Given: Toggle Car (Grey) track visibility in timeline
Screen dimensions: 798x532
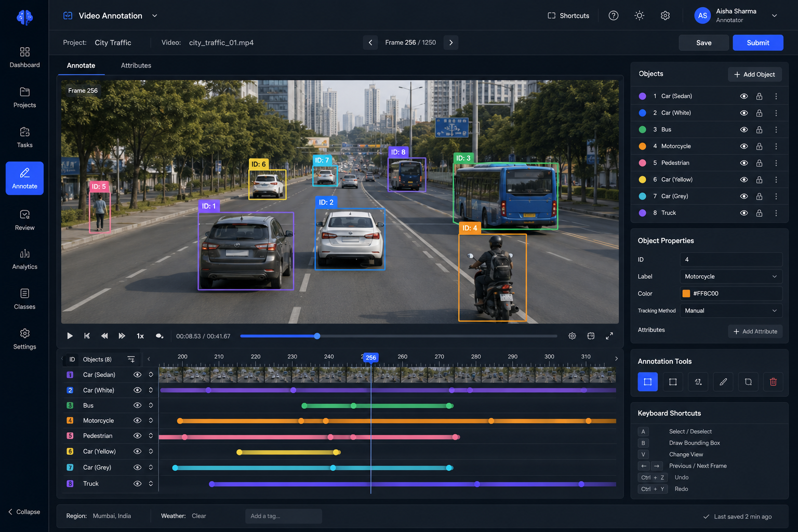Looking at the screenshot, I should 137,468.
